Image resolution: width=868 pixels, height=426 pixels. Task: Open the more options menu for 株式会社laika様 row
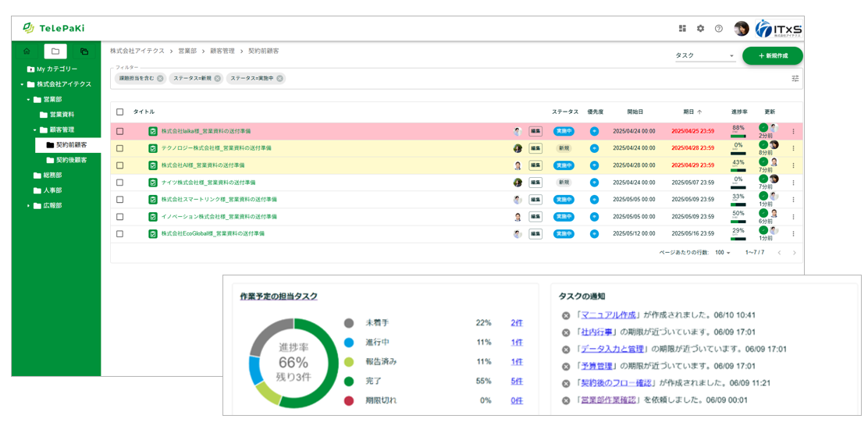point(794,131)
